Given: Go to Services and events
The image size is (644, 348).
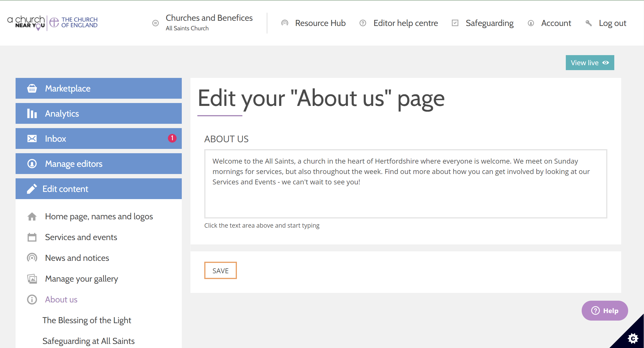Looking at the screenshot, I should [x=81, y=237].
